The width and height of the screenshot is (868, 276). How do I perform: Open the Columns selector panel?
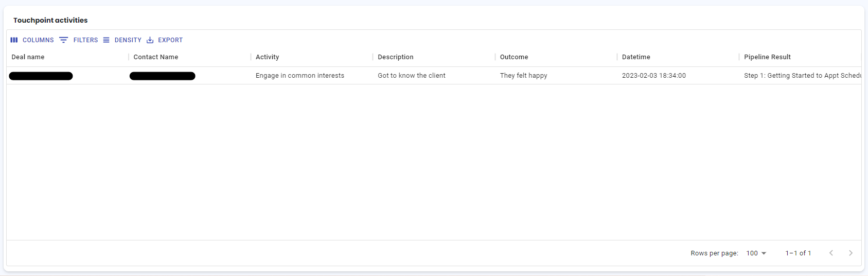(x=32, y=40)
